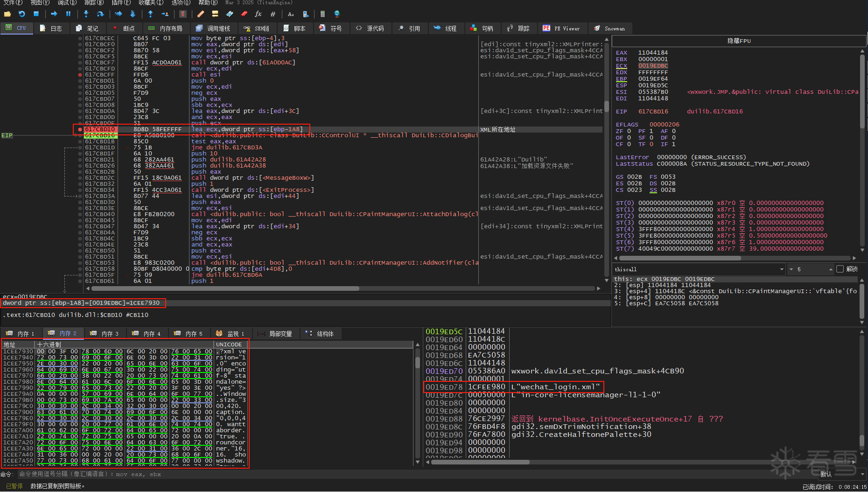Open the Scylla plugin icon
Image resolution: width=868 pixels, height=492 pixels.
[x=183, y=14]
